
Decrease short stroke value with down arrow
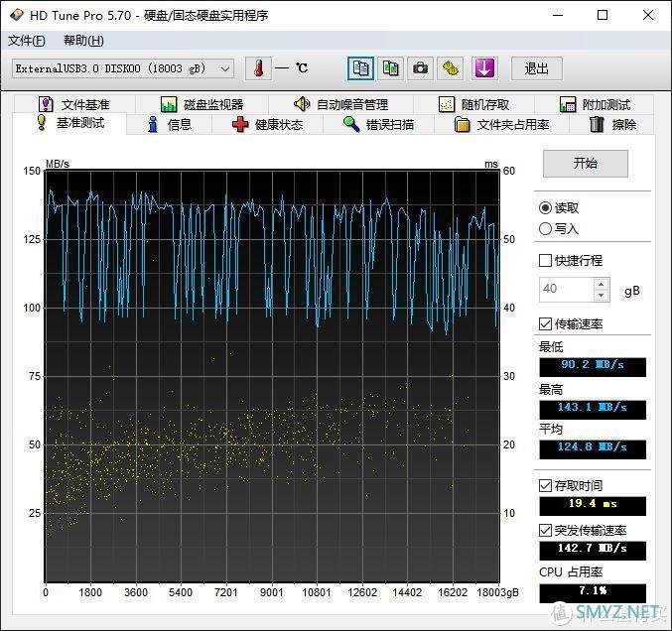[x=602, y=295]
